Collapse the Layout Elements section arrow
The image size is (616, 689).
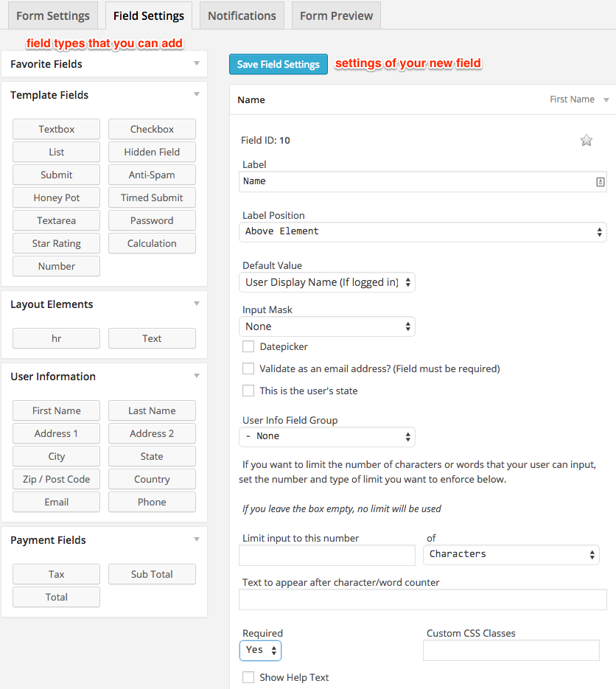click(197, 304)
